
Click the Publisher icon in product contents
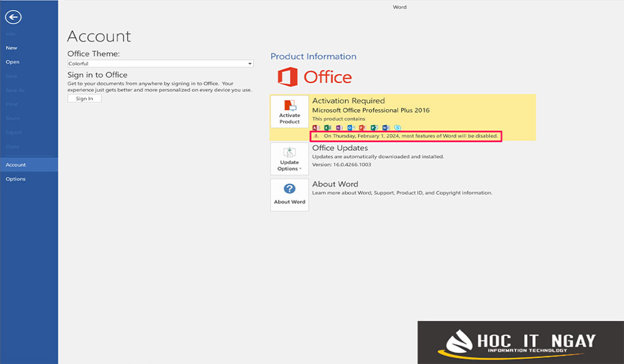pyautogui.click(x=374, y=128)
